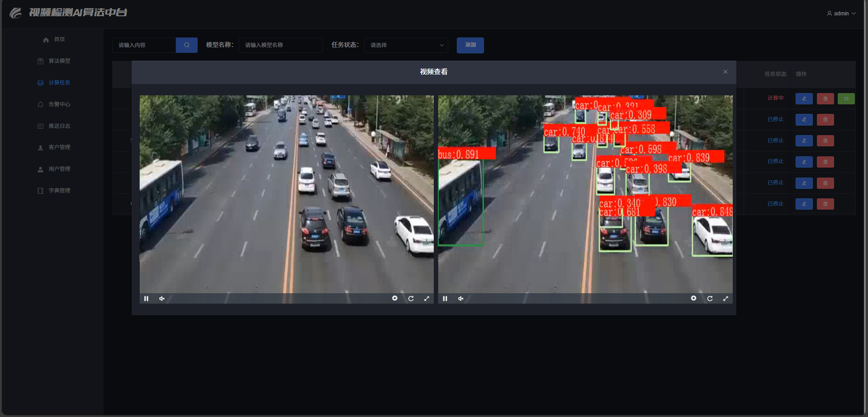Mute the right detection video
Viewport: 868px width, 417px height.
tap(460, 299)
